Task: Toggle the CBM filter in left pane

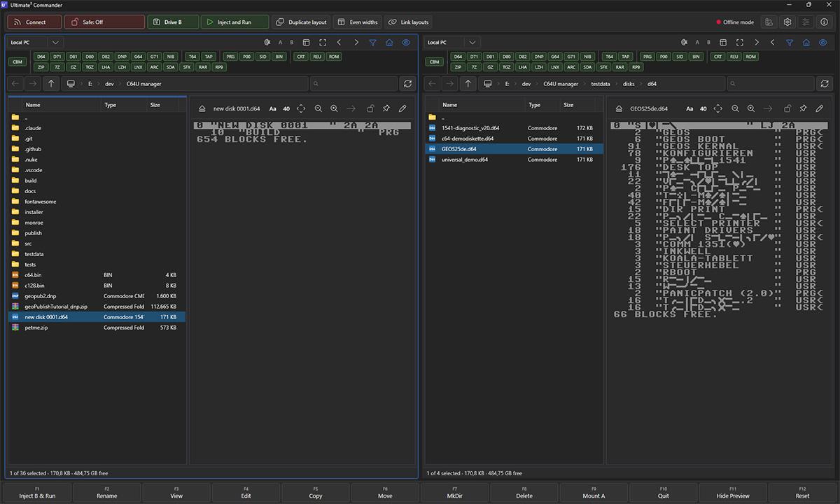Action: (x=18, y=62)
